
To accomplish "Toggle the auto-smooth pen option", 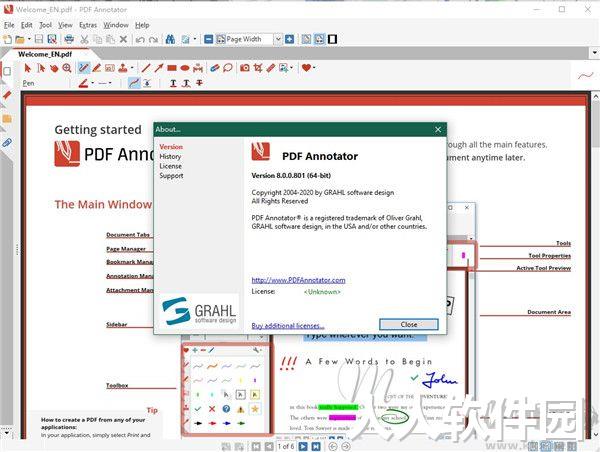I will point(134,83).
